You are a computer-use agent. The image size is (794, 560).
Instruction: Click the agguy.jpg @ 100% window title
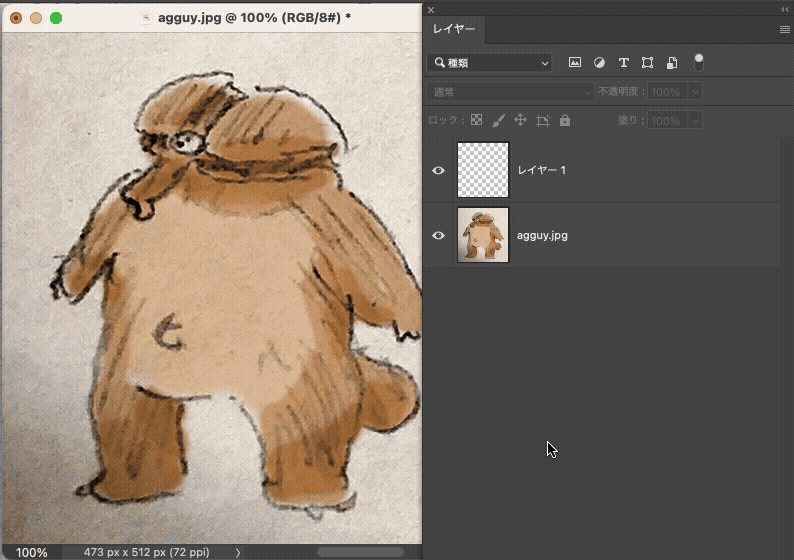[254, 18]
